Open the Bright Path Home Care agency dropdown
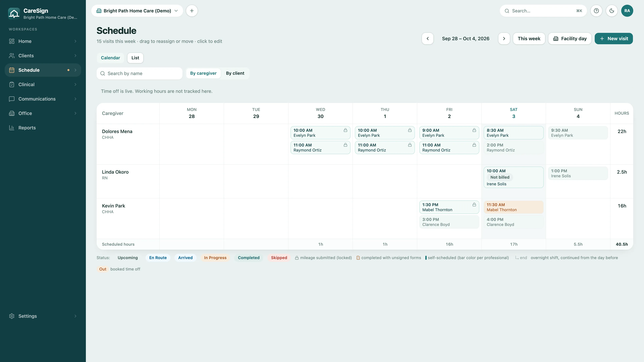644x362 pixels. tap(137, 11)
